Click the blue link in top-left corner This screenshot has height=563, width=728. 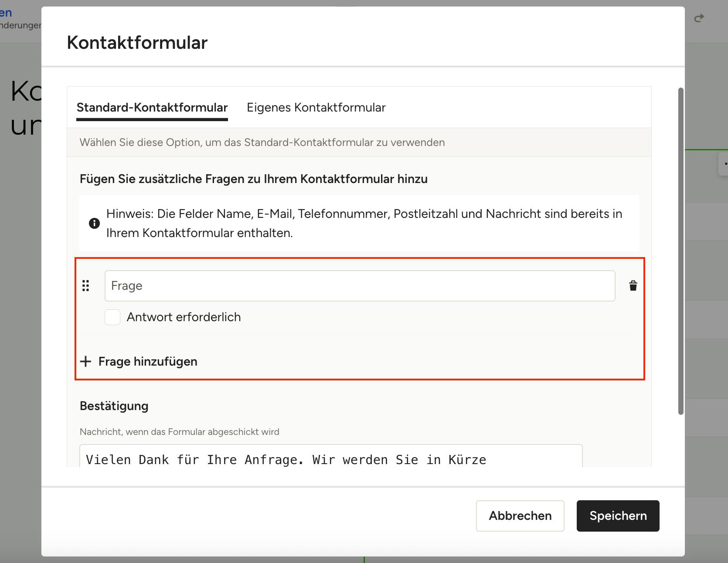tap(6, 13)
